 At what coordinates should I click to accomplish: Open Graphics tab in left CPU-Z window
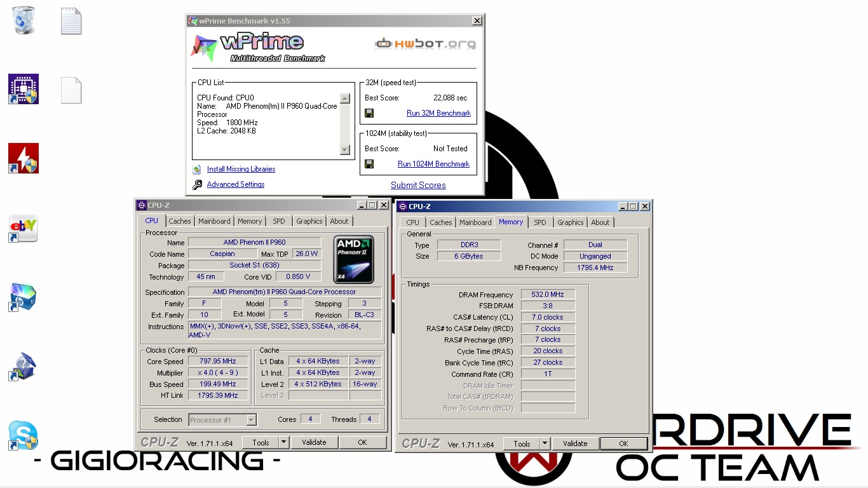click(x=309, y=221)
